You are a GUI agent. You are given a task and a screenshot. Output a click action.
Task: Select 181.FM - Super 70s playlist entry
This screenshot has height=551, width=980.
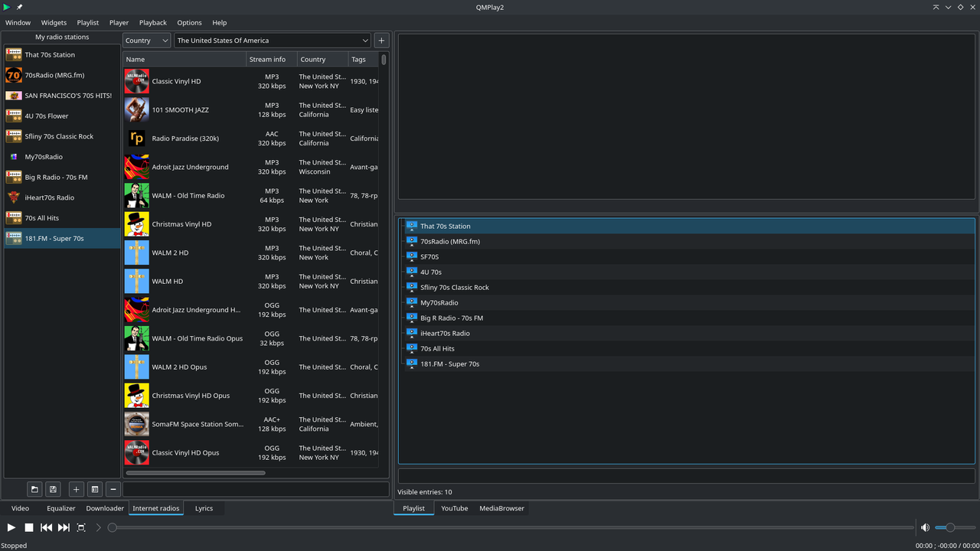coord(687,364)
